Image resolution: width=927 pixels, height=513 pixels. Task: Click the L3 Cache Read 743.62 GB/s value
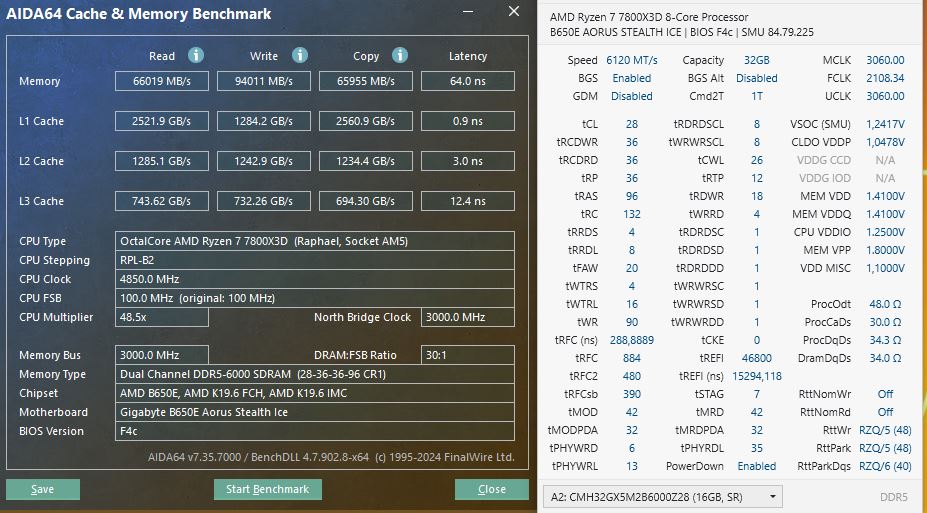[161, 201]
